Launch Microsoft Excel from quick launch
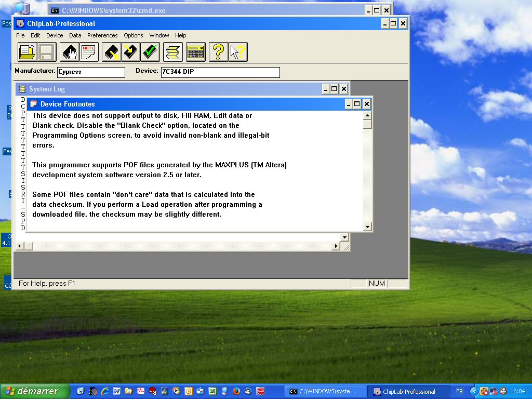Viewport: 532px width, 399px height. click(212, 391)
